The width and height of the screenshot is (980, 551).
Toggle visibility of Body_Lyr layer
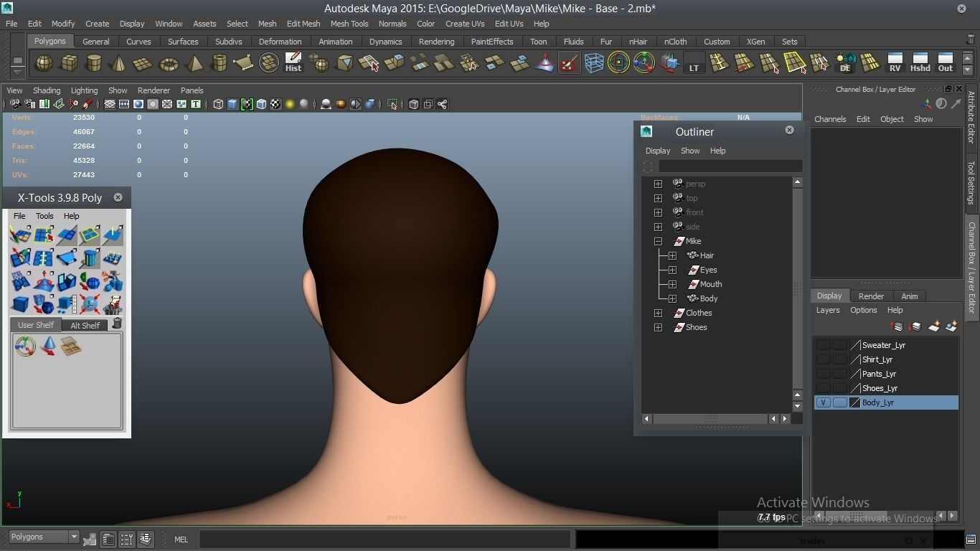[823, 402]
